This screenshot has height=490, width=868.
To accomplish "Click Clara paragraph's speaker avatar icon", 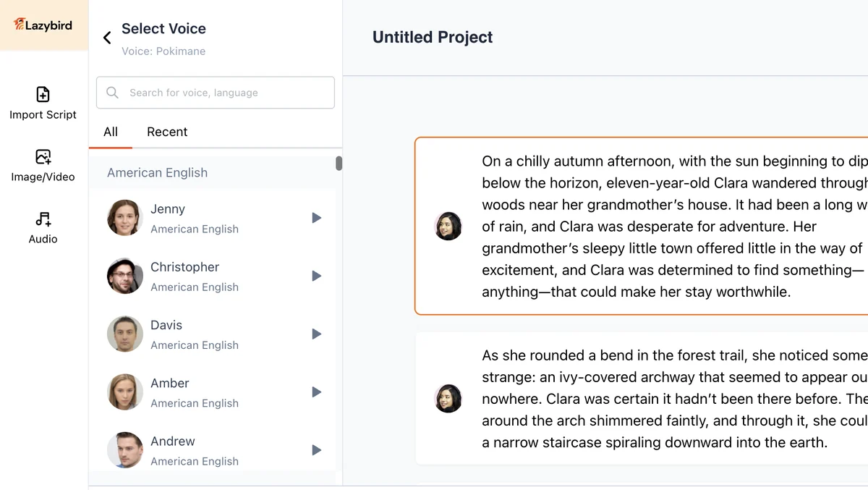I will pos(448,226).
